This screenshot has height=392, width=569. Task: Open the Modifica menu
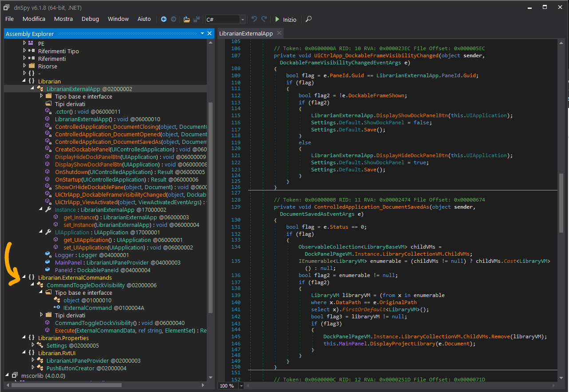tap(34, 19)
